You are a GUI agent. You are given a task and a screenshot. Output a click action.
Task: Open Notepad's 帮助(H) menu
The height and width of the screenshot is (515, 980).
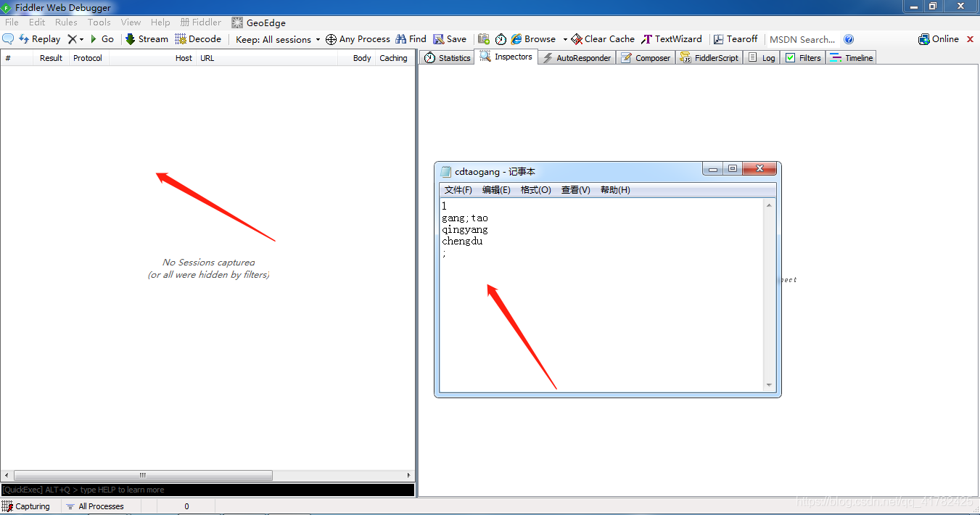615,190
